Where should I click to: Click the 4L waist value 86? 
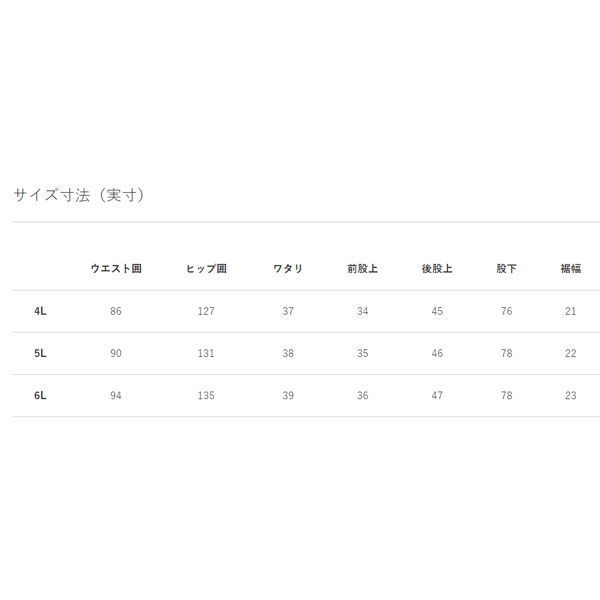click(x=116, y=311)
